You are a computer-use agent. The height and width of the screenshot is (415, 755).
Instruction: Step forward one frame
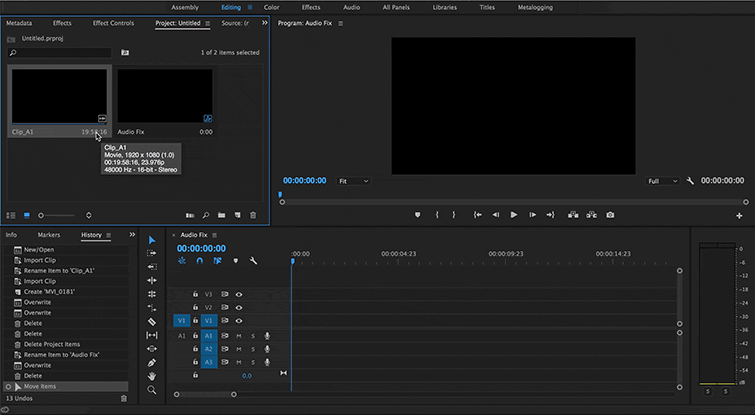point(532,215)
